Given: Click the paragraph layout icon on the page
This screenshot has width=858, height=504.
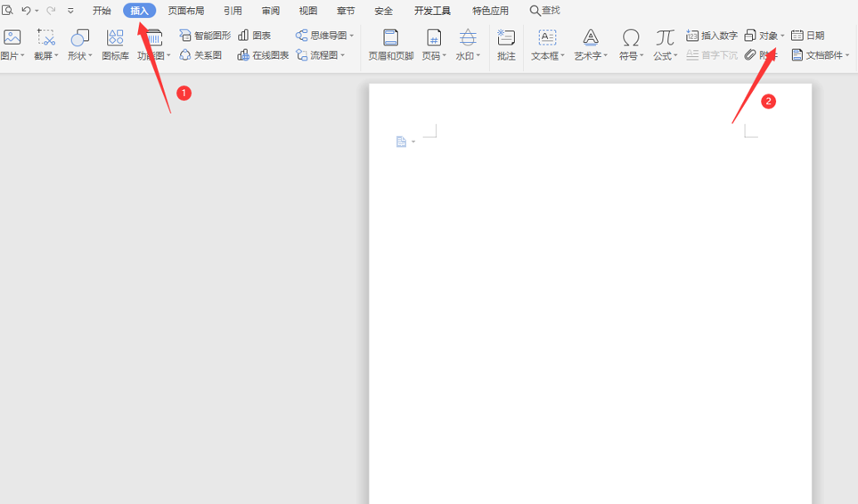Looking at the screenshot, I should tap(401, 142).
